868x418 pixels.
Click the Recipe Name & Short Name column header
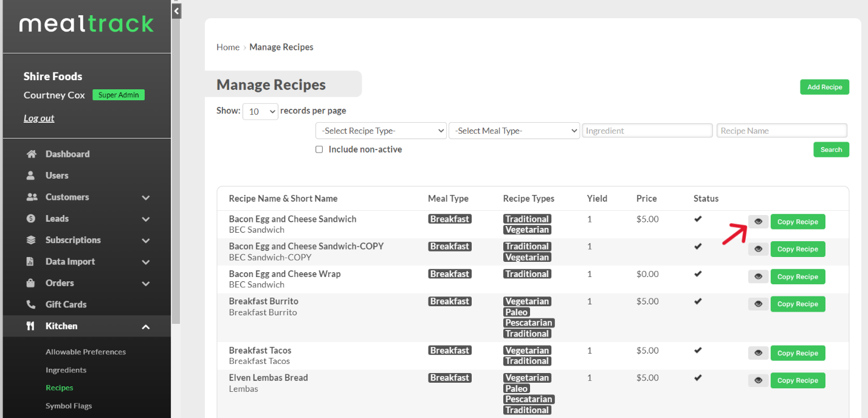[283, 199]
